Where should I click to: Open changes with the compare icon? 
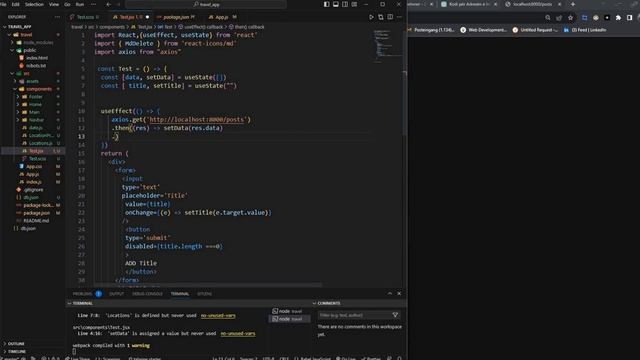tap(381, 17)
